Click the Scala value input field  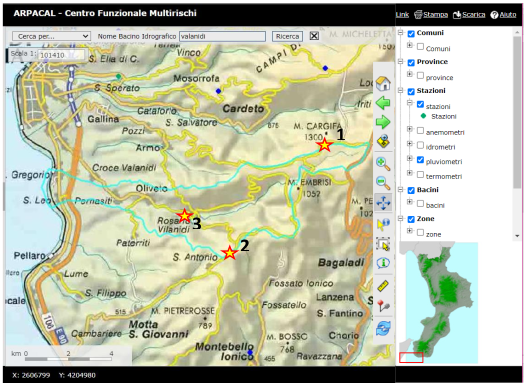[62, 55]
